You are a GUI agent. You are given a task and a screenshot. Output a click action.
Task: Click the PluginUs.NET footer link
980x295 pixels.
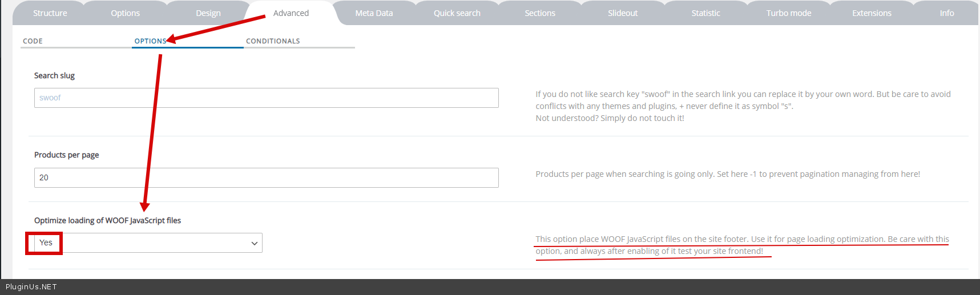[31, 287]
